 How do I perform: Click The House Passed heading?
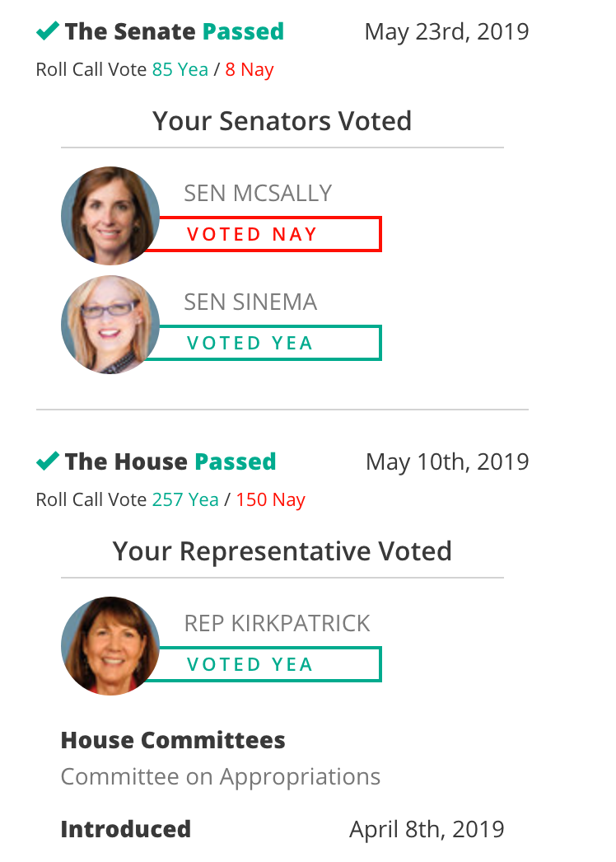[170, 461]
